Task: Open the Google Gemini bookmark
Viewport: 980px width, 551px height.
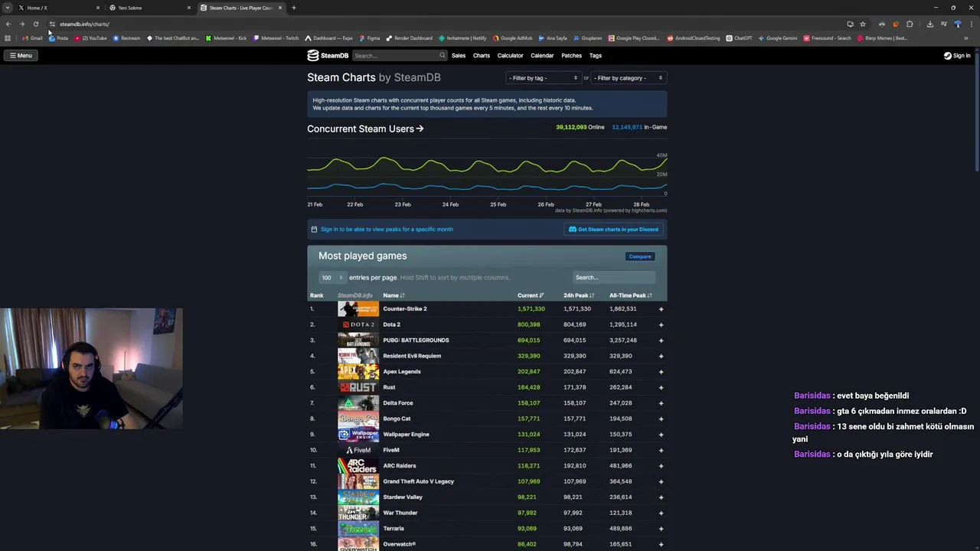Action: pos(777,38)
